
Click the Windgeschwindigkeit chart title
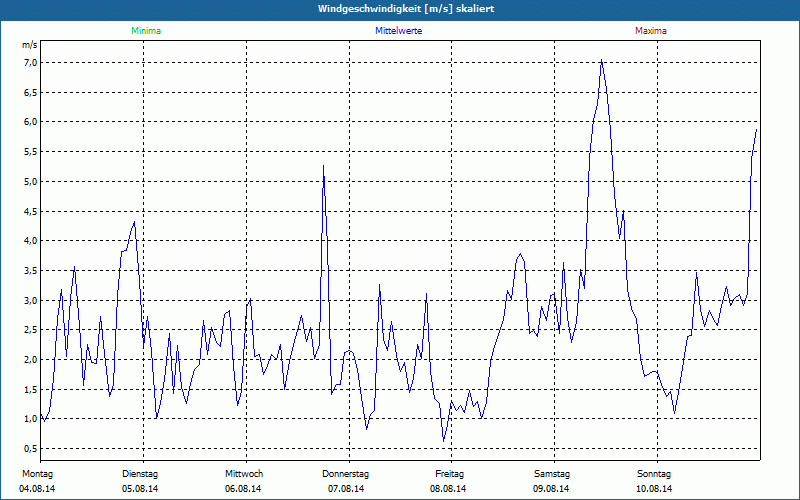[400, 9]
